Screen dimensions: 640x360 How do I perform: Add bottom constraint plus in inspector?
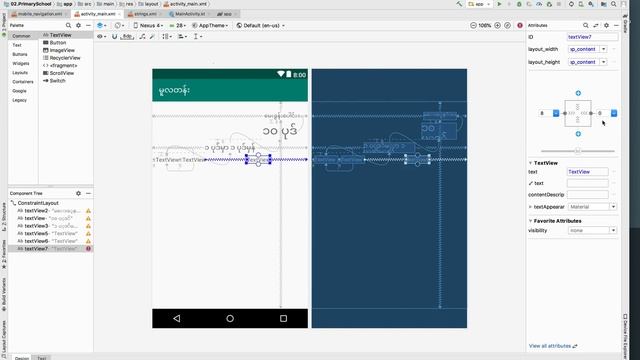pos(578,134)
